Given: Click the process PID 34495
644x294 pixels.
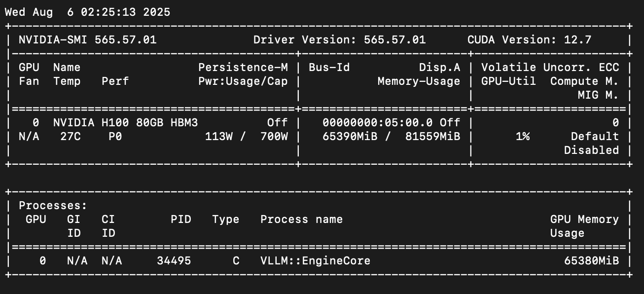Looking at the screenshot, I should pos(174,260).
